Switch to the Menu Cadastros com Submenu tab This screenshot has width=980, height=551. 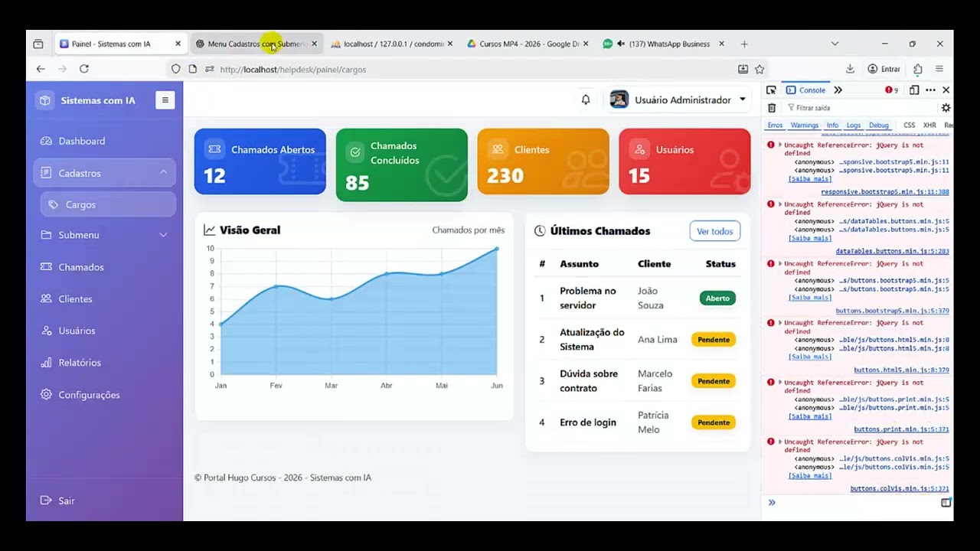pyautogui.click(x=256, y=44)
